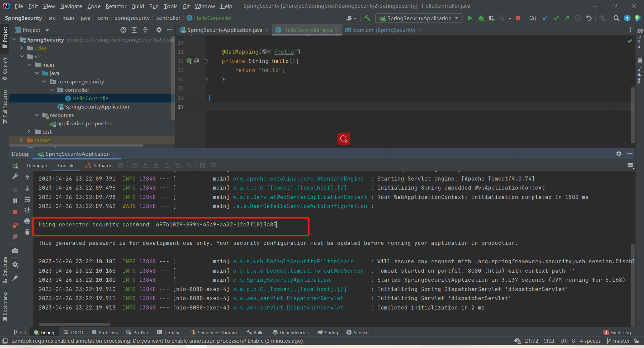Collapse the SpringSecurity root folder
Viewport: 644px width, 348px height.
[14, 40]
